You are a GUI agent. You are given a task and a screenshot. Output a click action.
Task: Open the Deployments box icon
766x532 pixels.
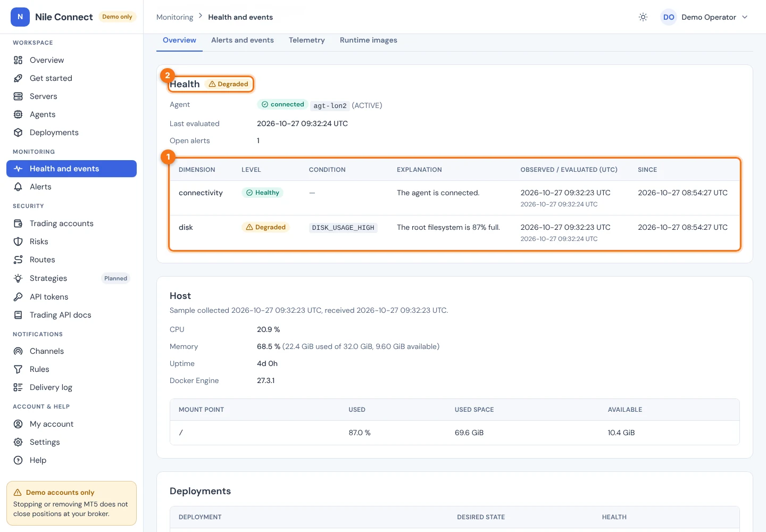pos(18,132)
